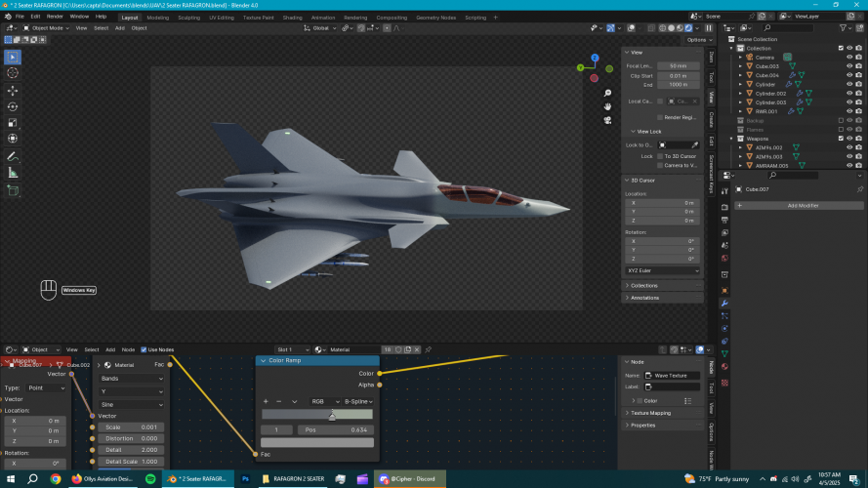Select the Move tool

click(x=13, y=90)
